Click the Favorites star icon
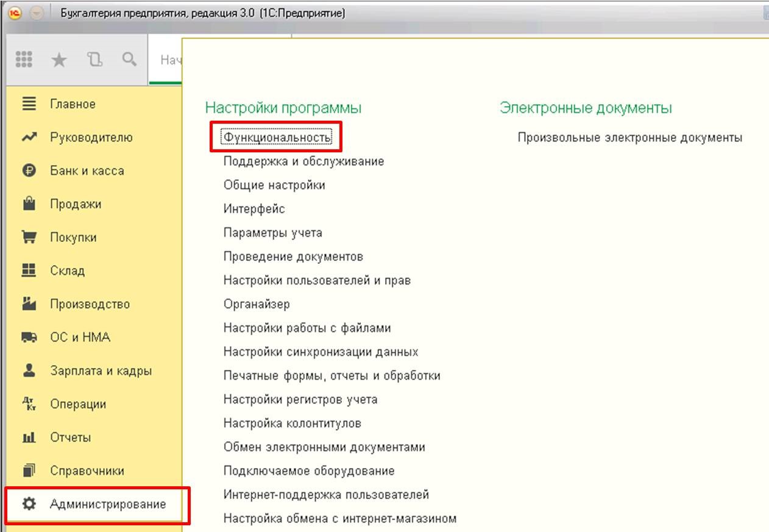The image size is (769, 532). point(58,59)
